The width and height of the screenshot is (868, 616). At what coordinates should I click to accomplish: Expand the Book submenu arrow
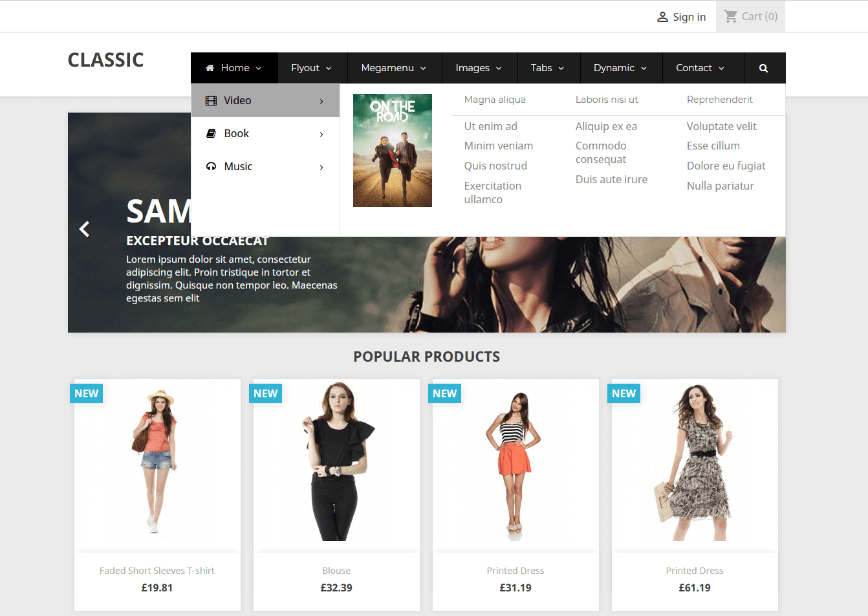[x=321, y=134]
